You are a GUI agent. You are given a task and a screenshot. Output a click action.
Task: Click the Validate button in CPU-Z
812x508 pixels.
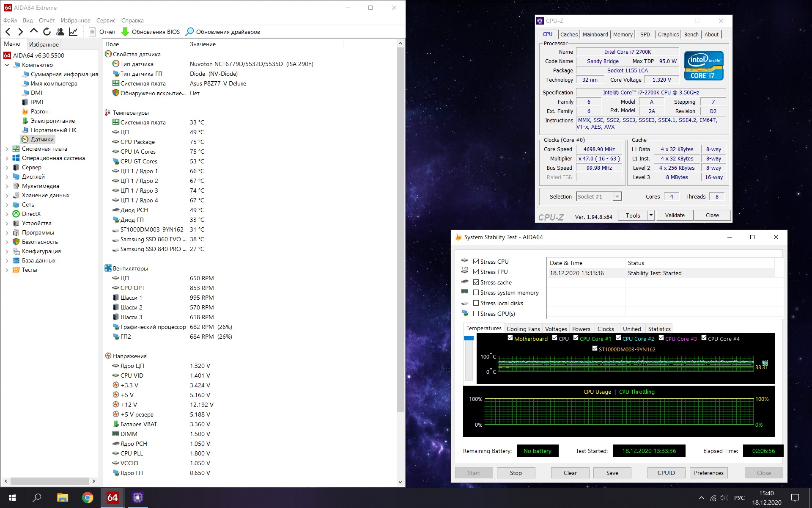pos(675,215)
